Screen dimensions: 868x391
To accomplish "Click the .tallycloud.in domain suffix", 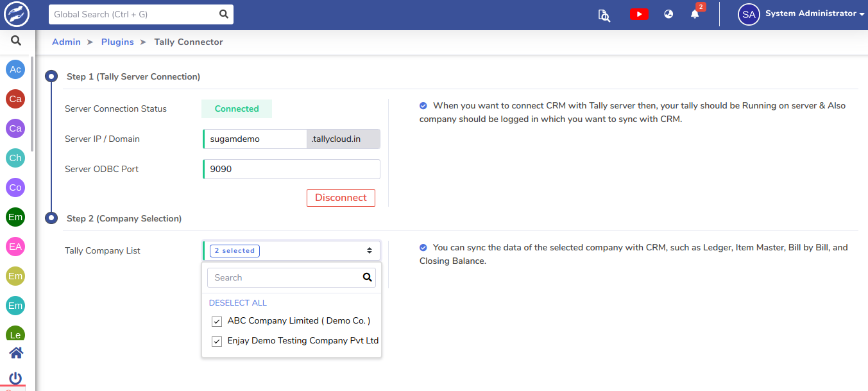I will [x=343, y=139].
